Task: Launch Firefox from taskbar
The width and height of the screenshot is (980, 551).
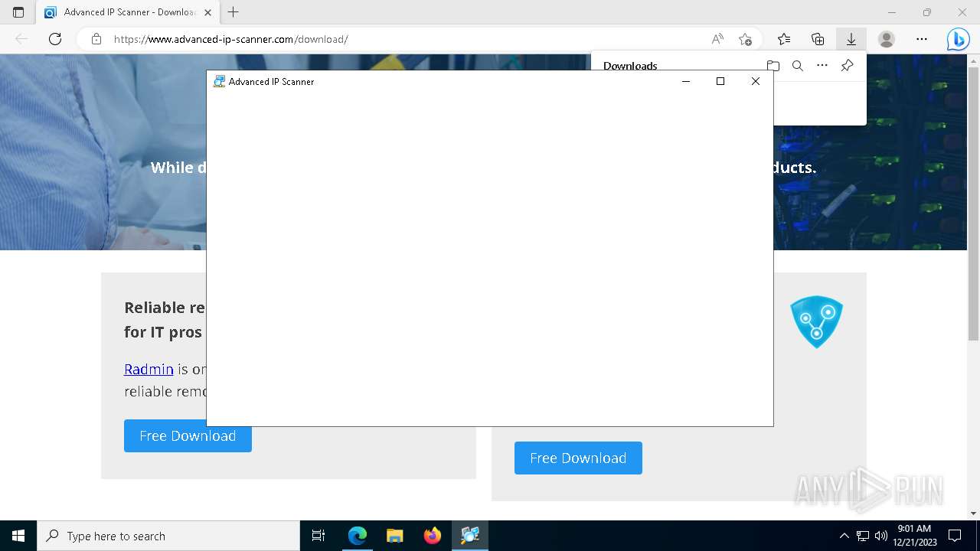Action: [x=433, y=536]
